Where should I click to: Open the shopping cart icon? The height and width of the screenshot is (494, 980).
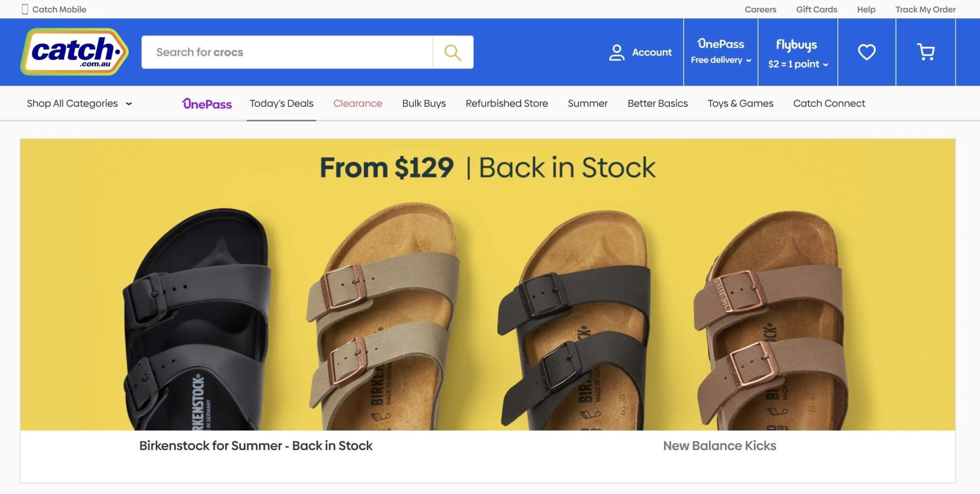925,51
